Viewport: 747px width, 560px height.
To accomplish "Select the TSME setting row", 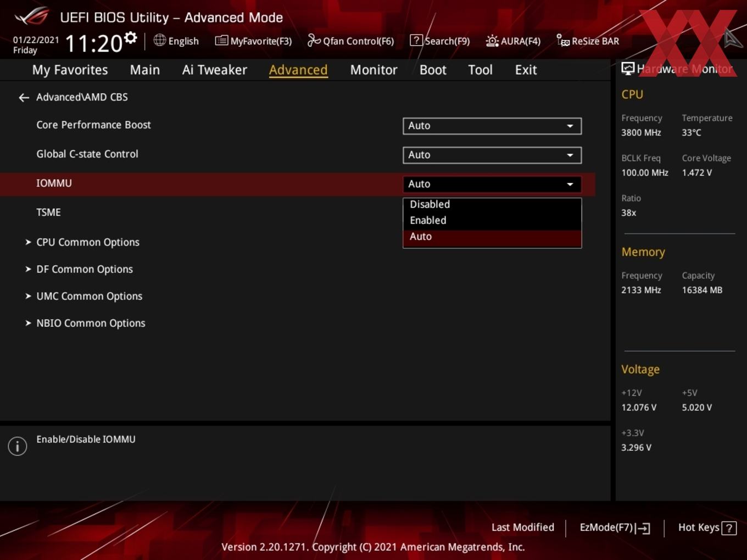I will (x=48, y=212).
